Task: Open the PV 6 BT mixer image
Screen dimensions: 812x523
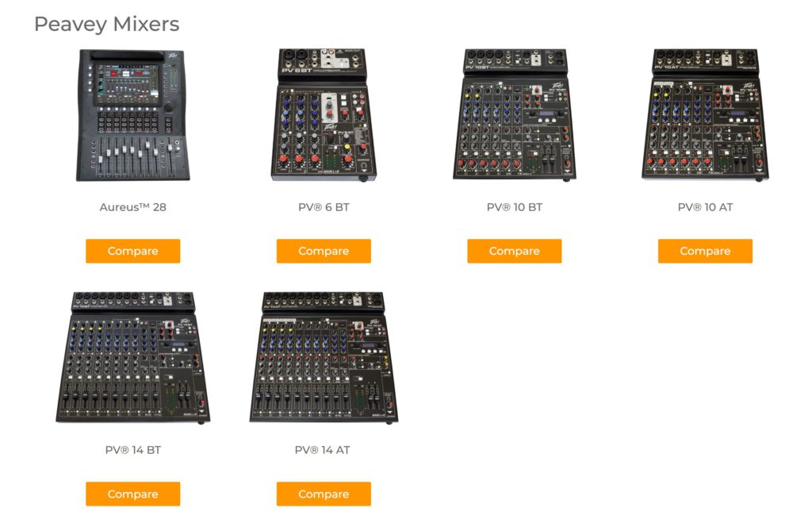Action: 324,115
